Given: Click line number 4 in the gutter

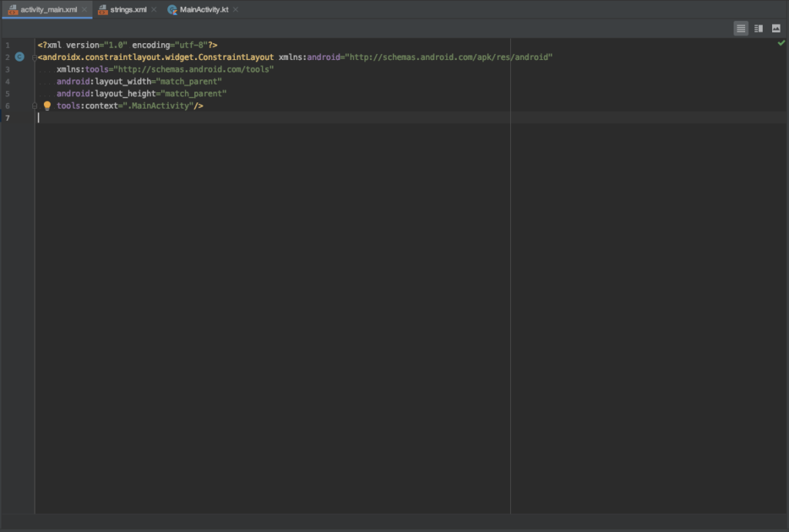Looking at the screenshot, I should (8, 82).
